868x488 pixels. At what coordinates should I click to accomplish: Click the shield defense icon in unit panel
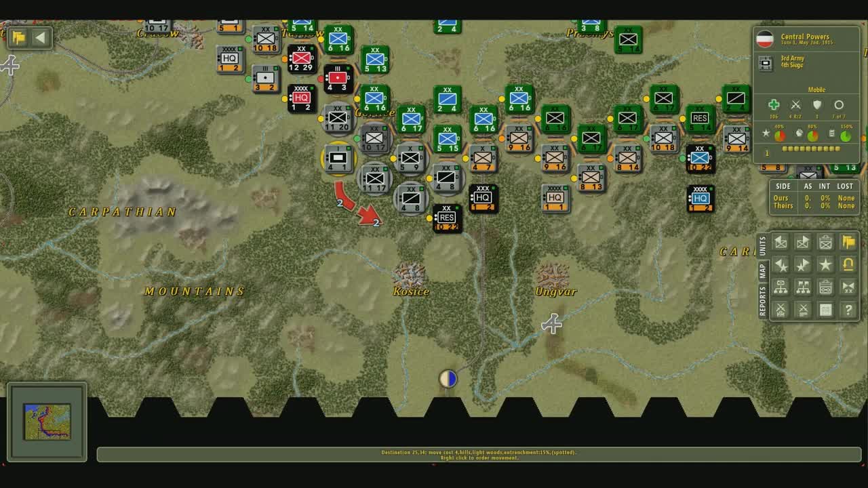pyautogui.click(x=817, y=105)
